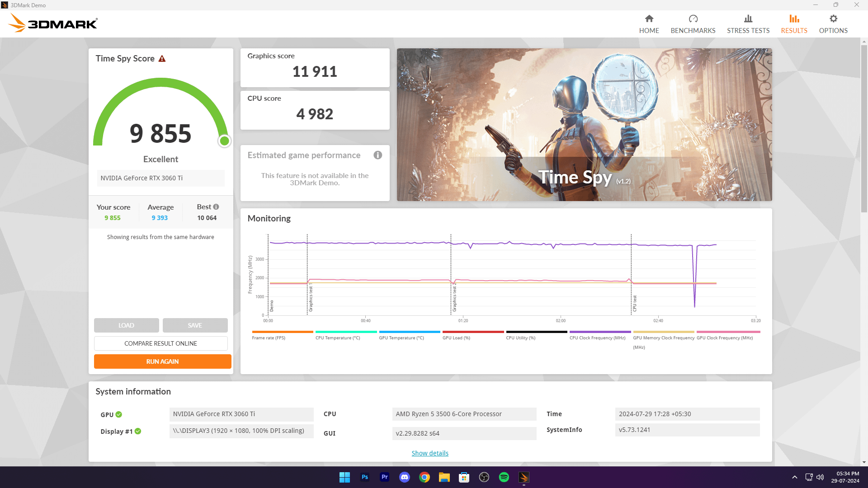This screenshot has height=488, width=868.
Task: Click the volume icon in the system tray
Action: [x=820, y=477]
